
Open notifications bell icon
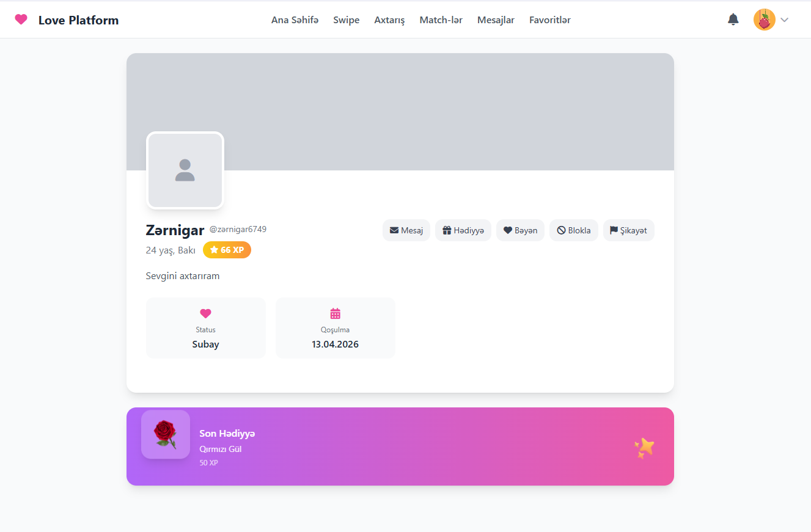(733, 20)
